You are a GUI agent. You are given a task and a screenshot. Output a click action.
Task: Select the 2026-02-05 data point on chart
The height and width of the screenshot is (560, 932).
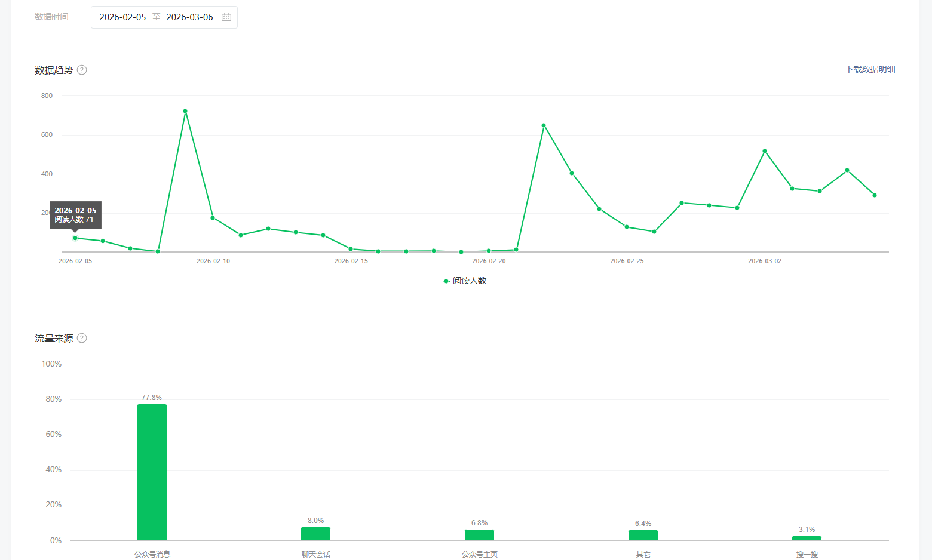tap(75, 238)
